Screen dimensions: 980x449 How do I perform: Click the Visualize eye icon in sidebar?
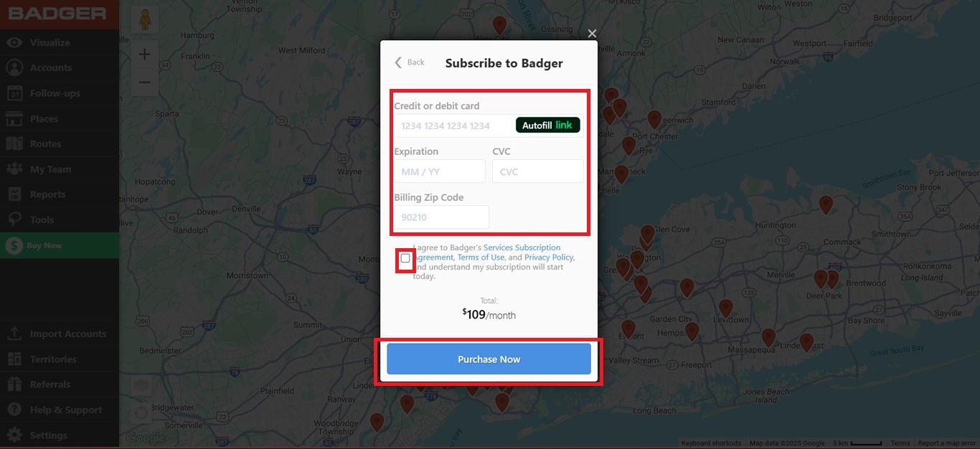tap(14, 42)
